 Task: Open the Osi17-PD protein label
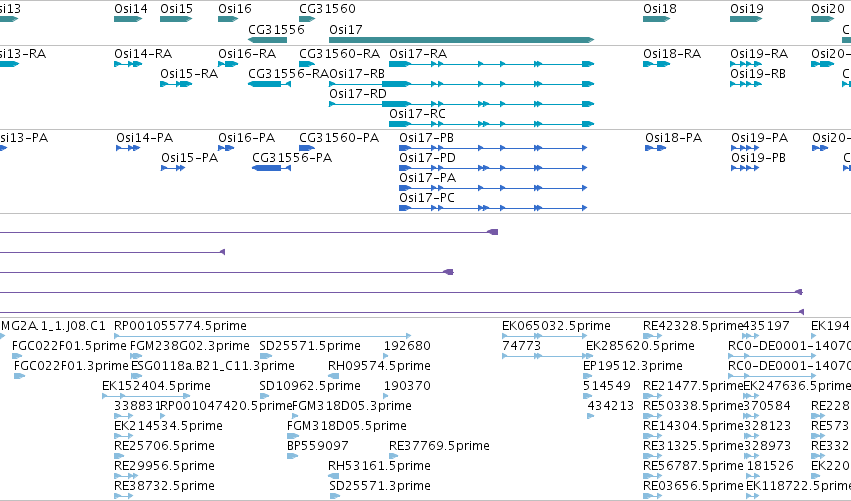click(427, 158)
